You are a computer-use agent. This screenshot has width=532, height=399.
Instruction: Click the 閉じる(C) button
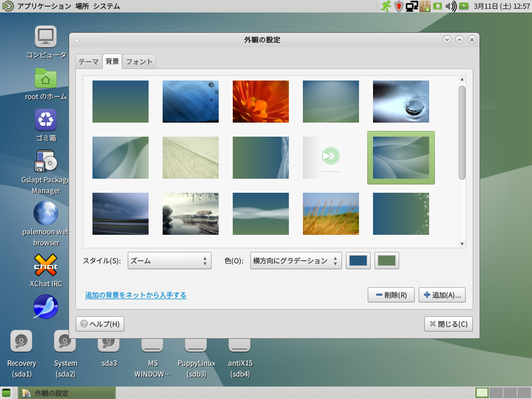tap(448, 324)
